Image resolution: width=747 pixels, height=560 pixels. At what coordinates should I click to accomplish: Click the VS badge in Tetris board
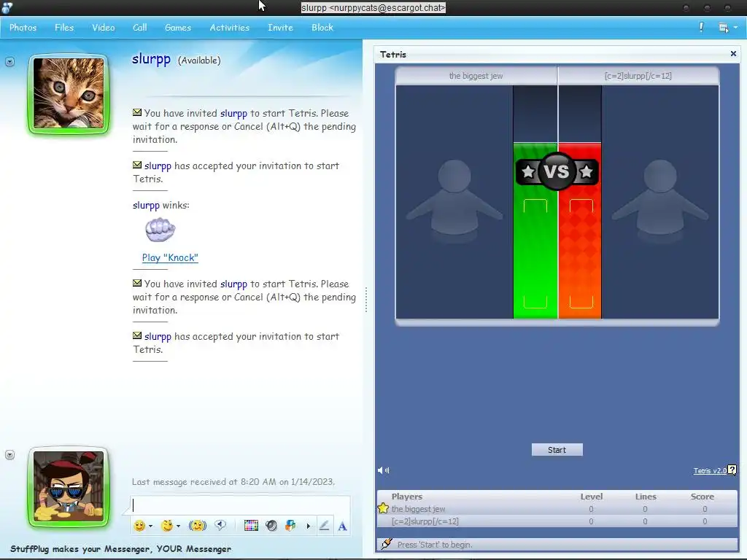(557, 171)
